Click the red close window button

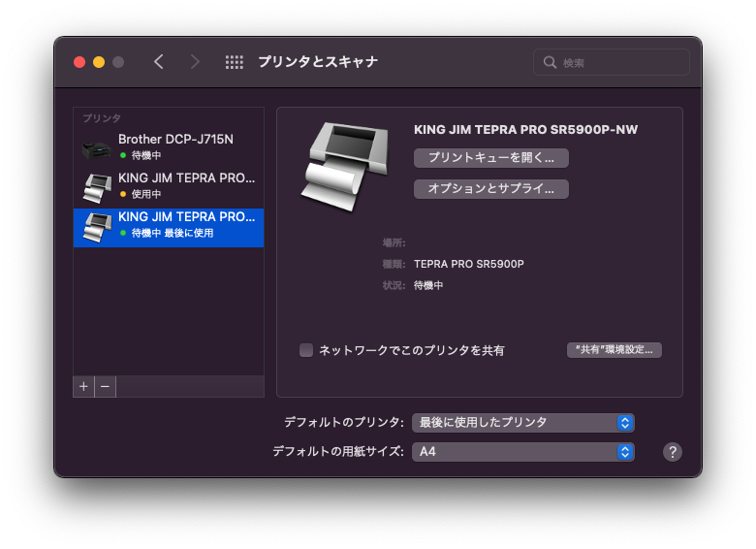79,62
